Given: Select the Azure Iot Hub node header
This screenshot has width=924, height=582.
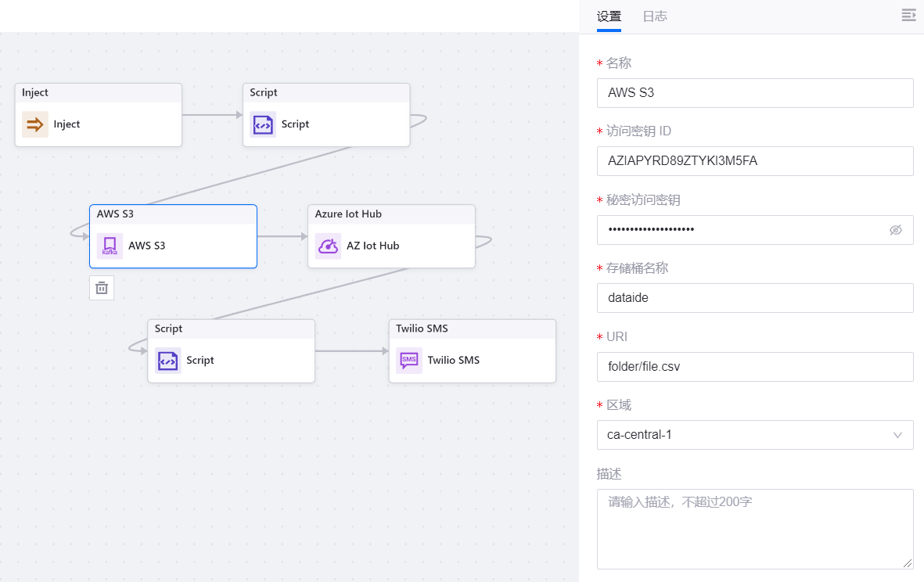Looking at the screenshot, I should coord(391,214).
